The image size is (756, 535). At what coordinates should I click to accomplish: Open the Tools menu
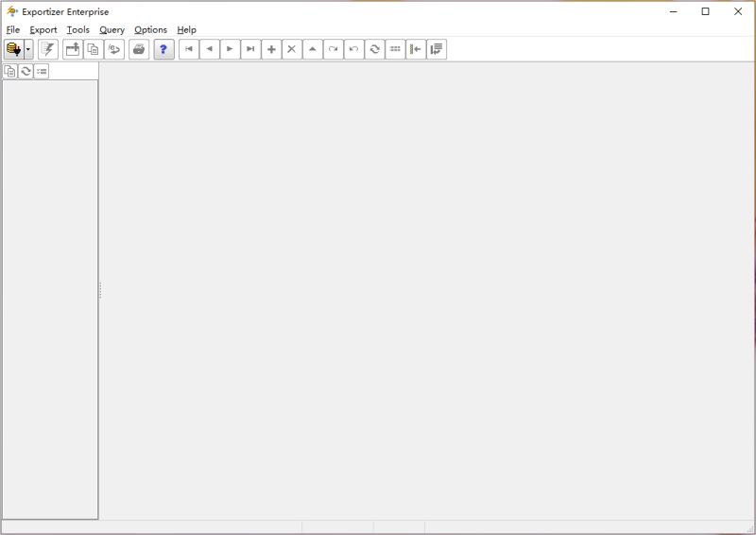point(78,30)
